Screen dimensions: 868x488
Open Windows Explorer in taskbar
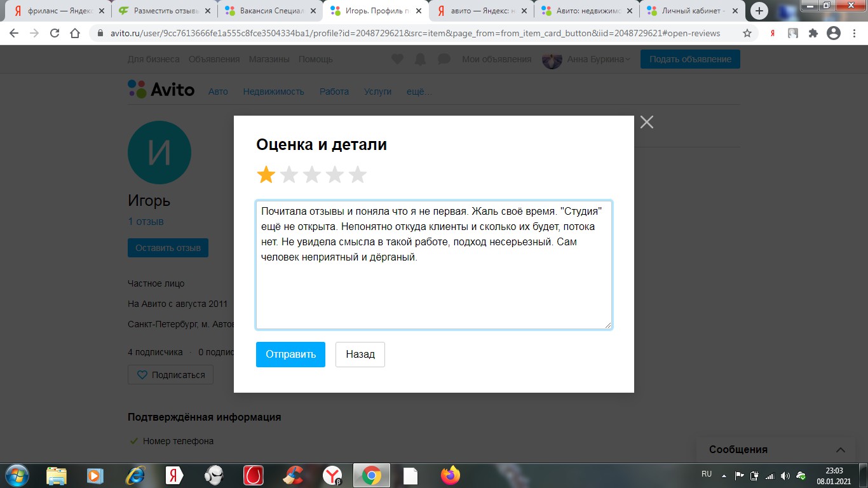(56, 475)
